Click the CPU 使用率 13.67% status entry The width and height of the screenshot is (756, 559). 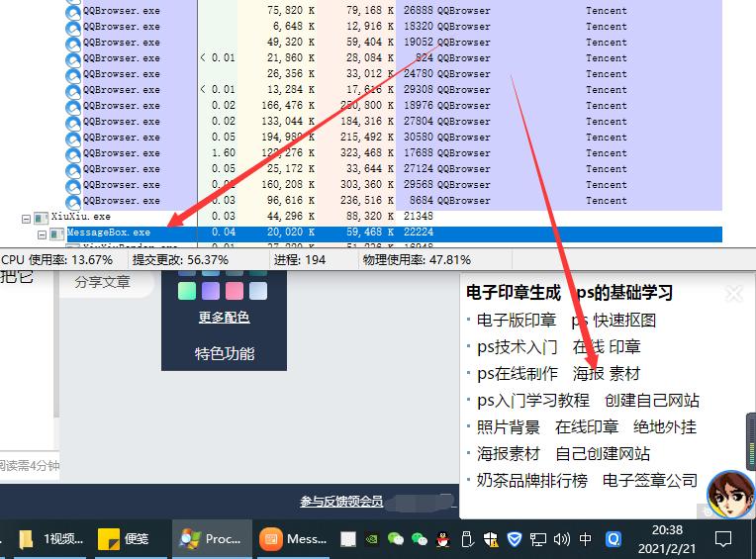56,260
